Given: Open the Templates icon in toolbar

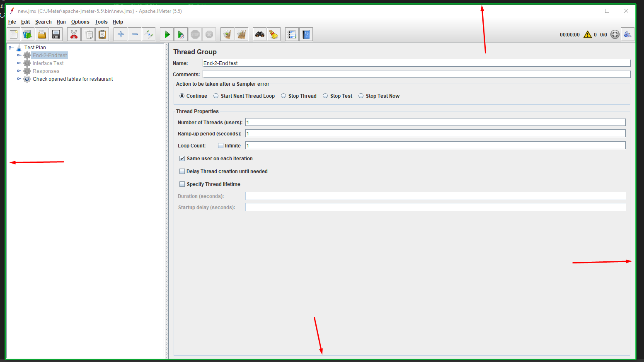Looking at the screenshot, I should tap(28, 34).
